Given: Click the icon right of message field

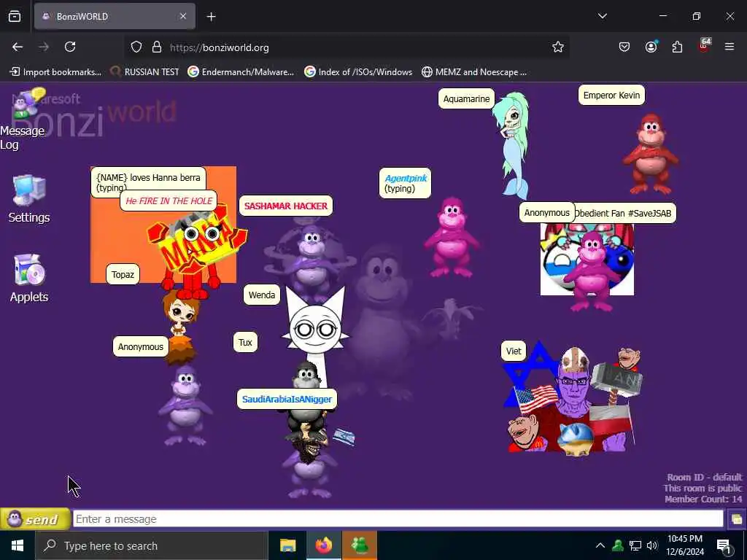Looking at the screenshot, I should [736, 518].
